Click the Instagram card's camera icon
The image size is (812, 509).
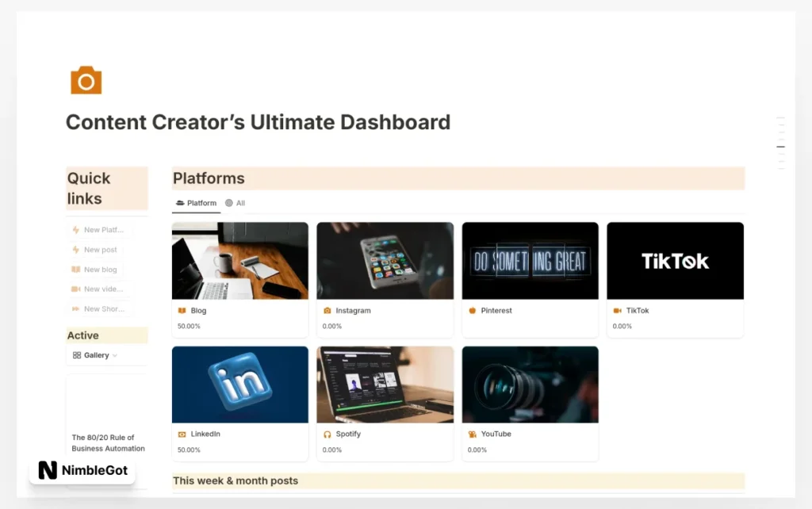(327, 311)
